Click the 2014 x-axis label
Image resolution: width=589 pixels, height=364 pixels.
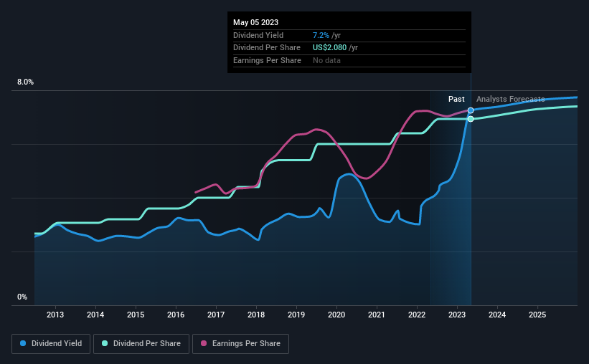[95, 315]
